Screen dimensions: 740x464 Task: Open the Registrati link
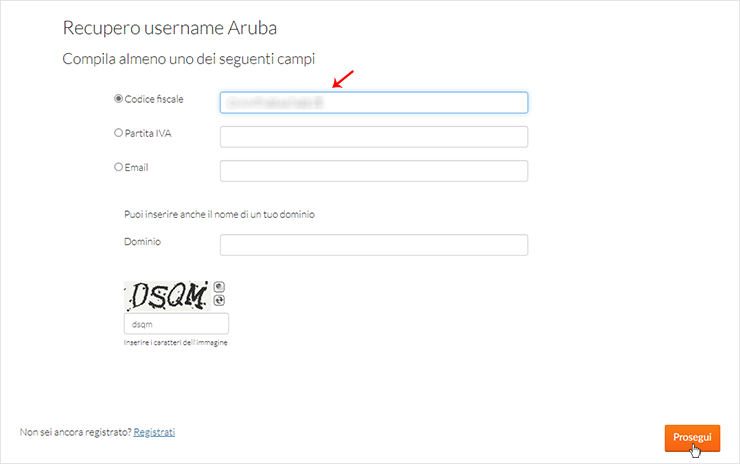pyautogui.click(x=154, y=432)
